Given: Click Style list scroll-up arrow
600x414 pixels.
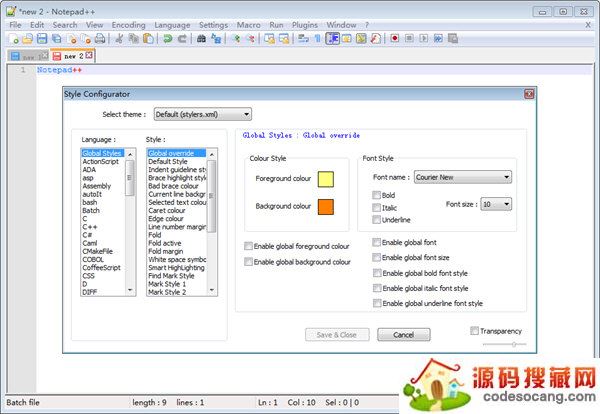Looking at the screenshot, I should point(212,154).
